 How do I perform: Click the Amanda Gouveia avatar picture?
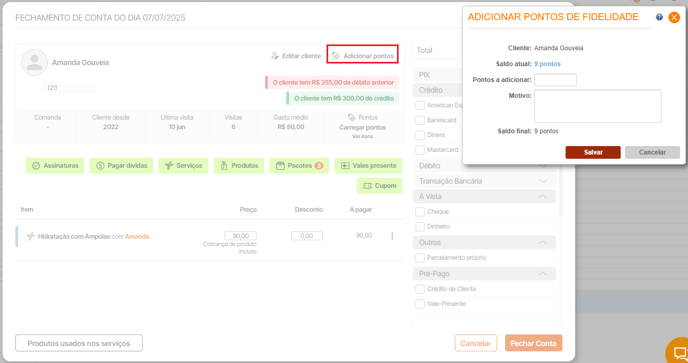34,62
